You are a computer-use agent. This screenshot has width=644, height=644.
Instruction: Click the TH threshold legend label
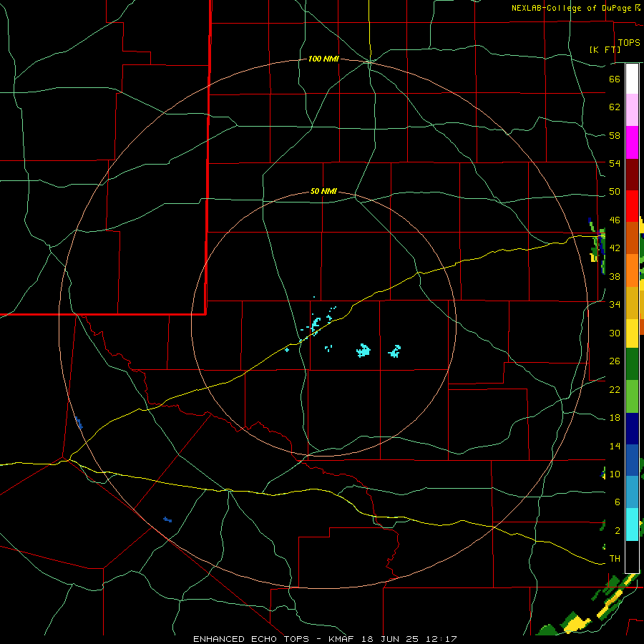(x=615, y=559)
